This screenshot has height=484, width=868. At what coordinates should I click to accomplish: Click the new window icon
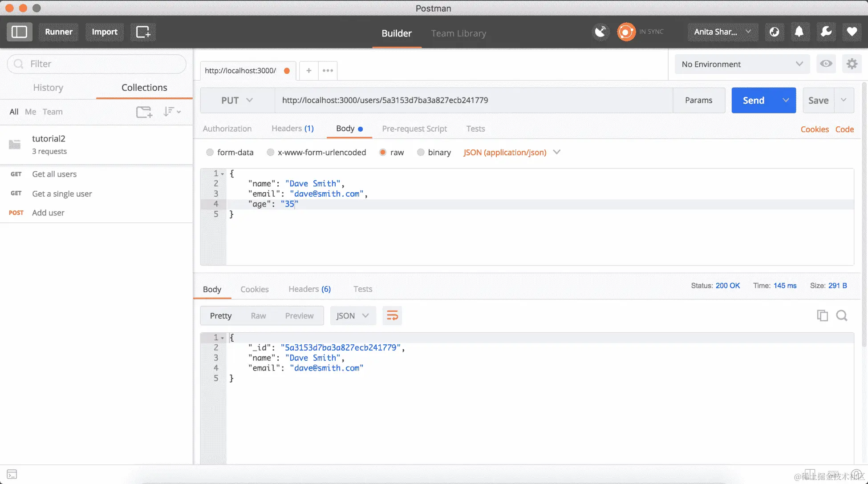pyautogui.click(x=143, y=32)
